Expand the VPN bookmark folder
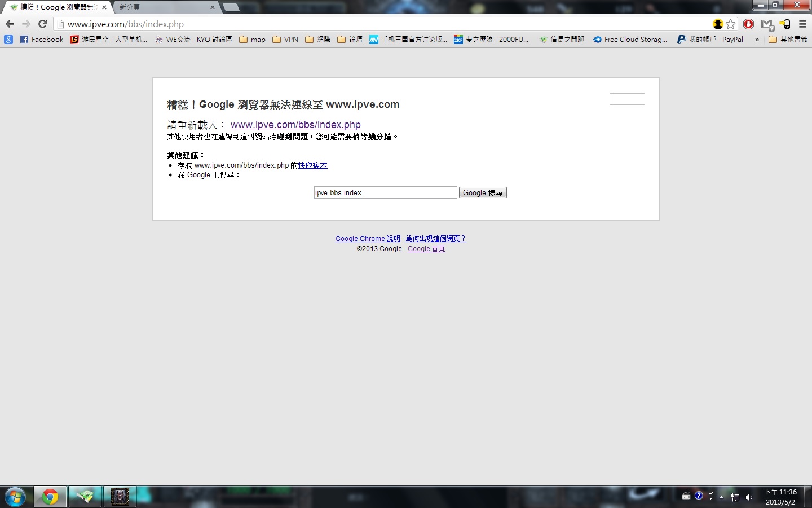Screen dimensions: 812x508 pyautogui.click(x=285, y=40)
